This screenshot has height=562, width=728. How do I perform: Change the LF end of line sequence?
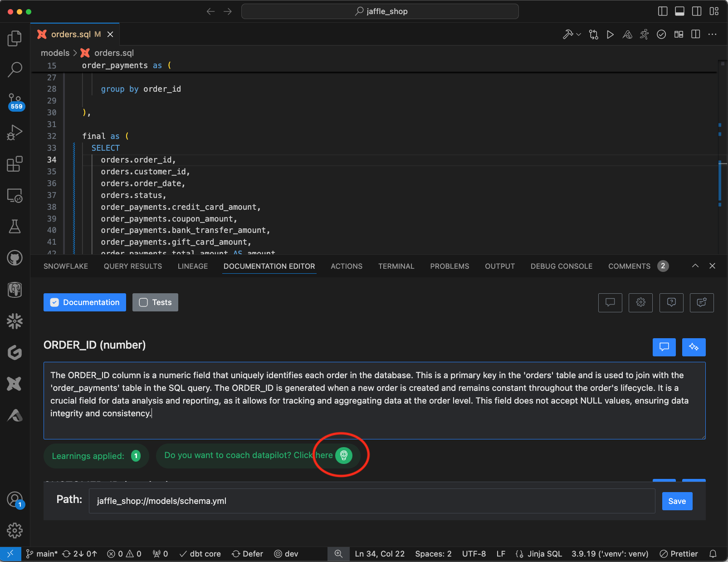tap(501, 554)
